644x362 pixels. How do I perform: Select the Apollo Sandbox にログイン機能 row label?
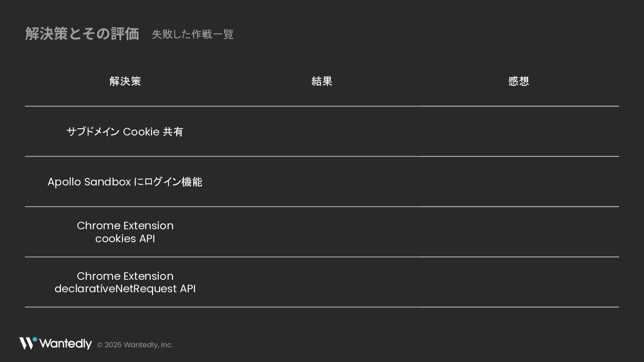coord(125,182)
